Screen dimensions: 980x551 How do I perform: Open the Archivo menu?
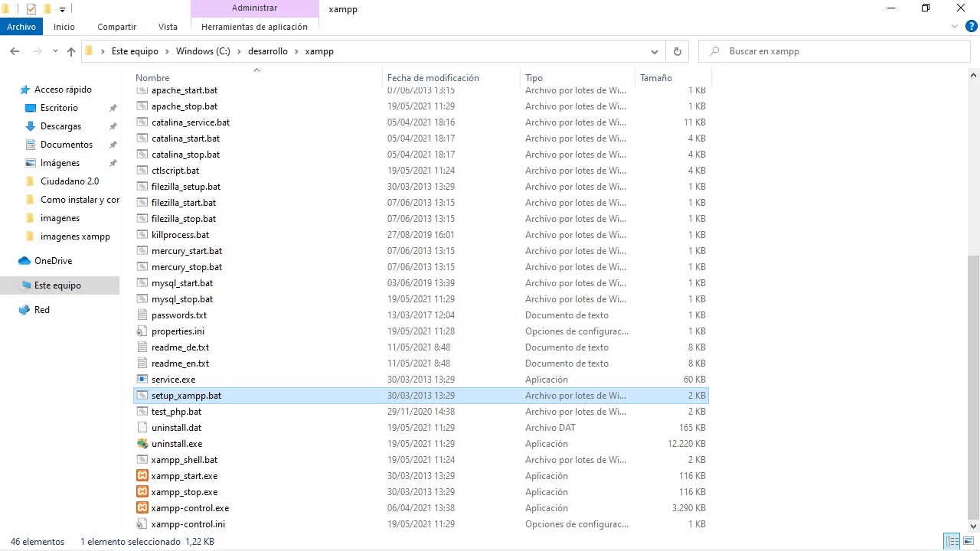21,26
